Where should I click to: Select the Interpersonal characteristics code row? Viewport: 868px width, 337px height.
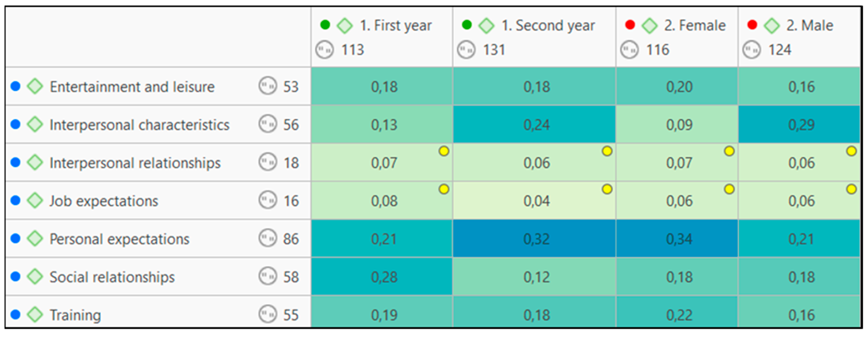(x=139, y=125)
